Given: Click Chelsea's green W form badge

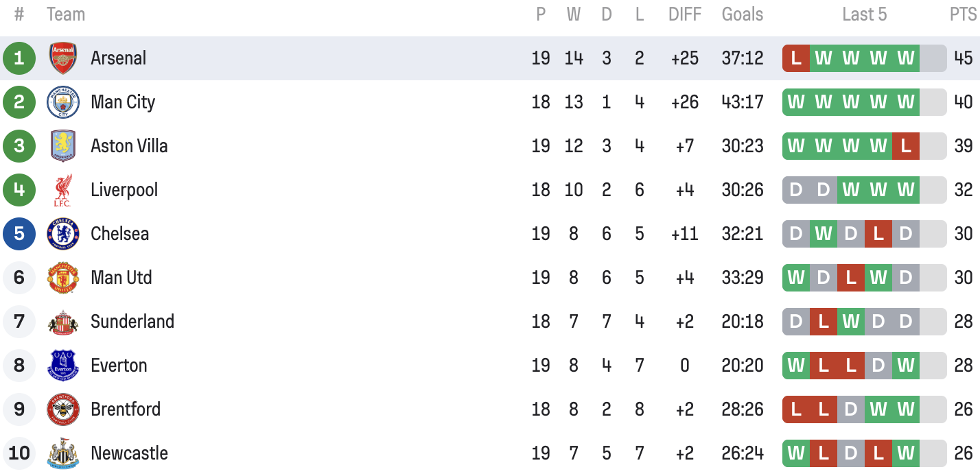Looking at the screenshot, I should pos(824,234).
